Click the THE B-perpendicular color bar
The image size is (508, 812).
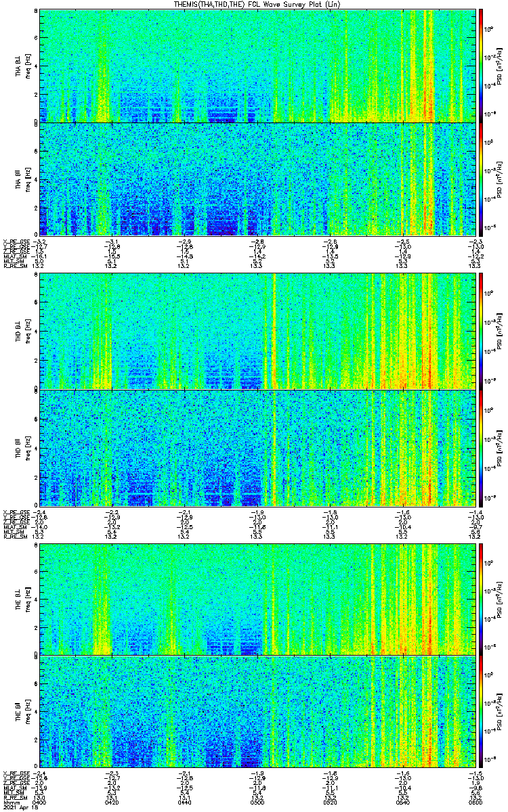(x=480, y=598)
